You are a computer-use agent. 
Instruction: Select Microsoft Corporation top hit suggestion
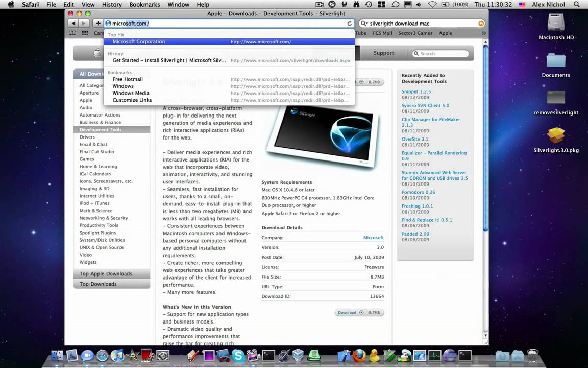tap(229, 42)
